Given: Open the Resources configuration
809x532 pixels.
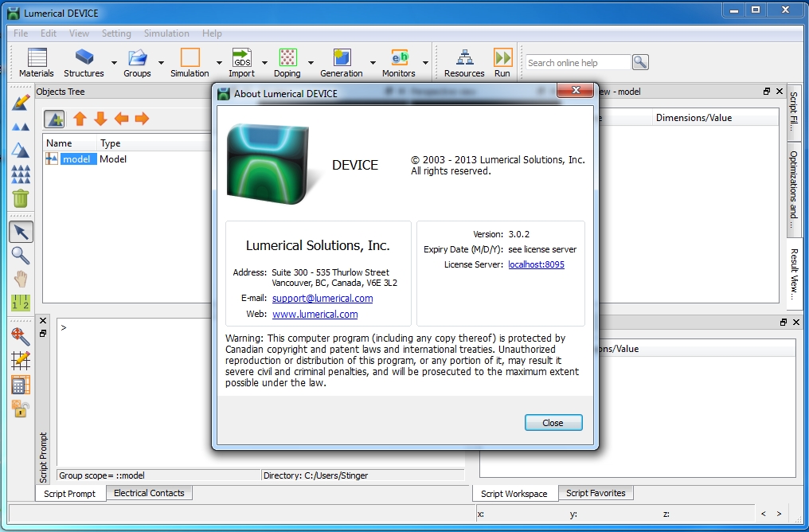Looking at the screenshot, I should [464, 62].
